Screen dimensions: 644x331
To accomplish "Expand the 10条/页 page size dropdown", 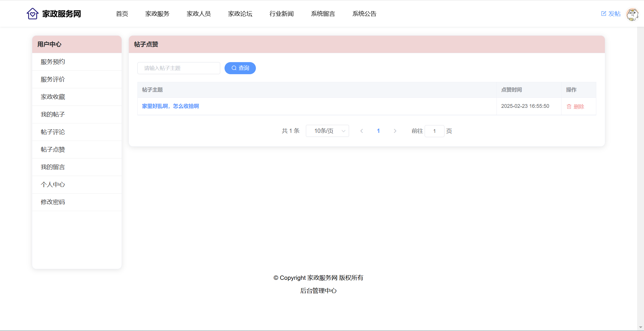I will tap(327, 131).
